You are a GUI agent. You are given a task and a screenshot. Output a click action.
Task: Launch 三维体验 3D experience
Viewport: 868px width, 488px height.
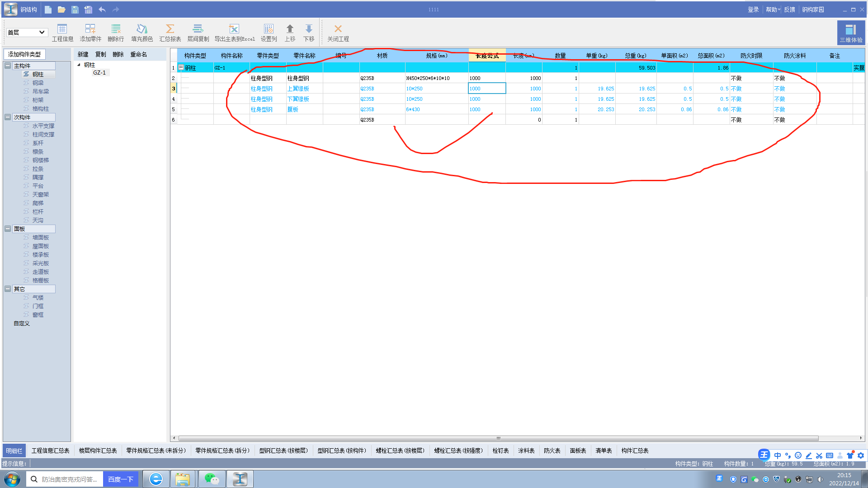point(851,33)
